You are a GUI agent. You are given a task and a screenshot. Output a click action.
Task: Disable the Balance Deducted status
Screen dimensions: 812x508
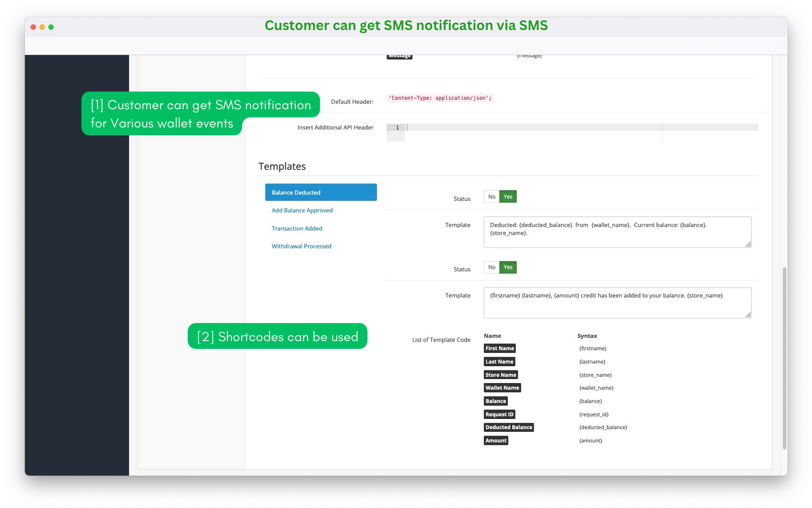coord(492,196)
